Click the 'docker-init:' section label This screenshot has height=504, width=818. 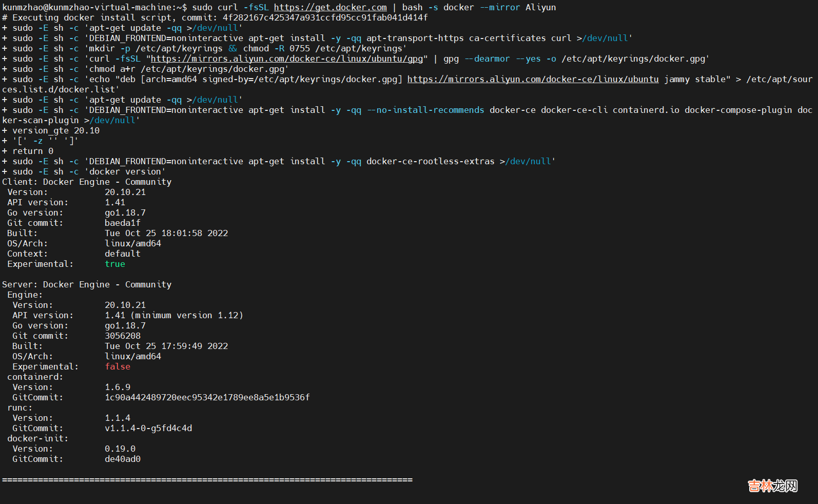[38, 438]
